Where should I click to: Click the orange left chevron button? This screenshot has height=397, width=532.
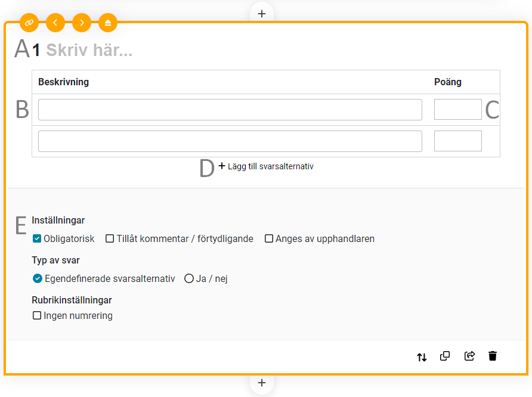55,23
